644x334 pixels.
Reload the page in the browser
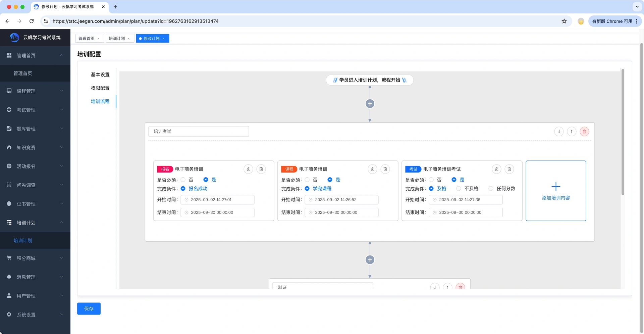[32, 21]
